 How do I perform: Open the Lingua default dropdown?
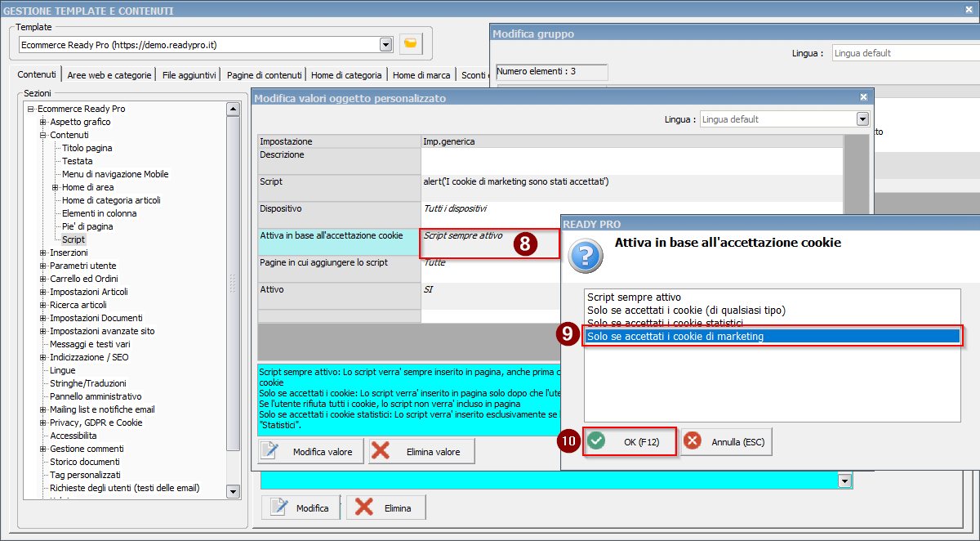point(862,119)
